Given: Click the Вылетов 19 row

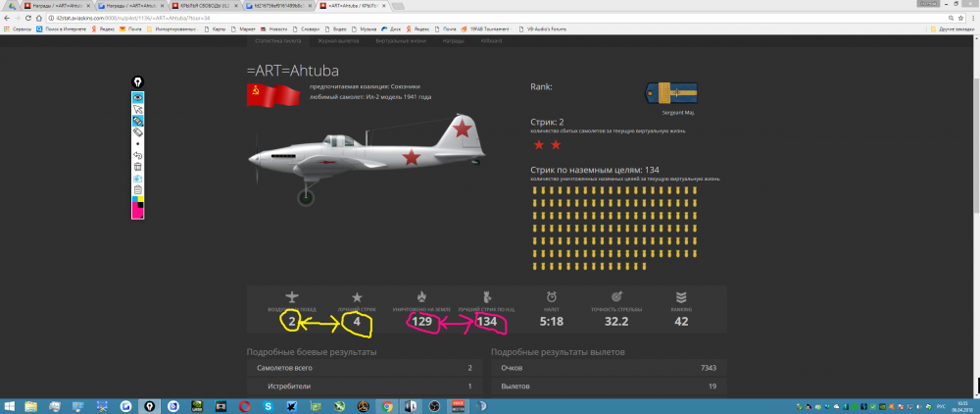Looking at the screenshot, I should tap(610, 387).
